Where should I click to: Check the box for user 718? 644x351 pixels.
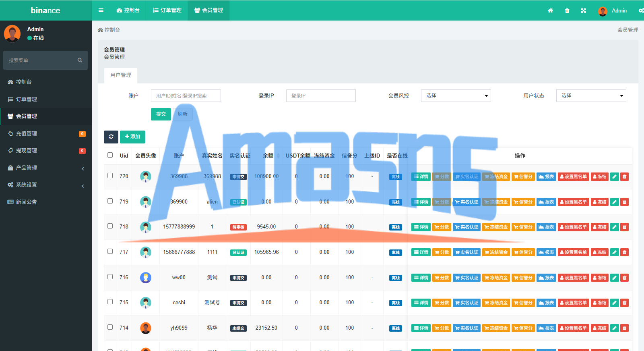click(110, 226)
